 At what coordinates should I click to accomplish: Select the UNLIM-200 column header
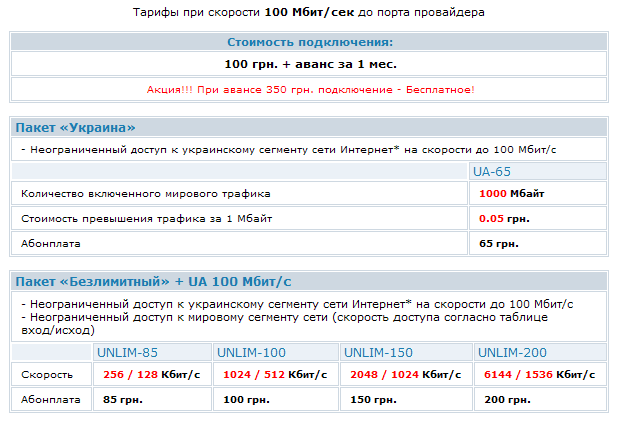(512, 352)
